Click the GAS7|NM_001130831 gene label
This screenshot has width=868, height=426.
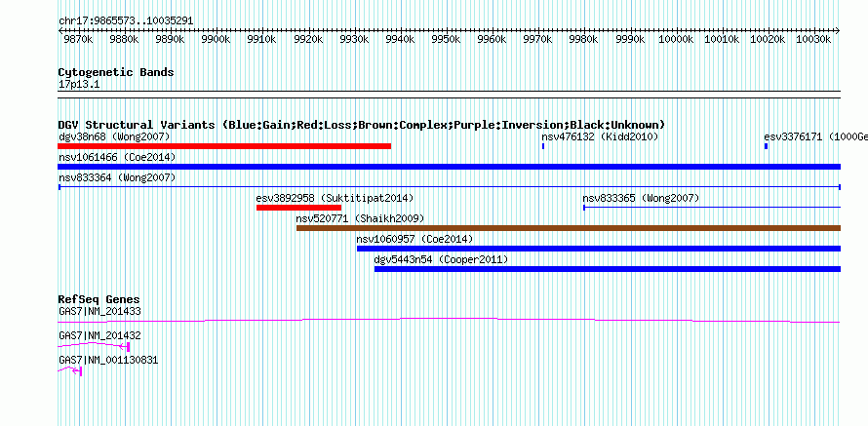(108, 360)
